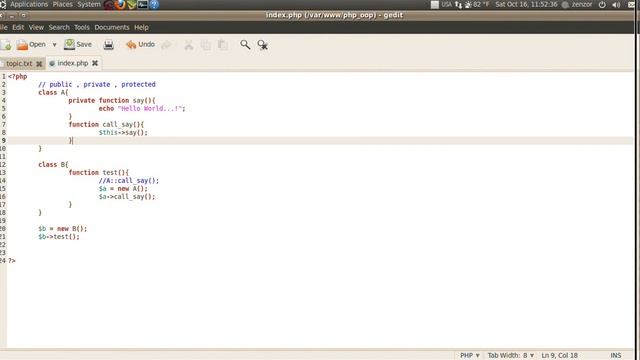Click the date and time clock
This screenshot has width=640, height=360.
pyautogui.click(x=526, y=4)
